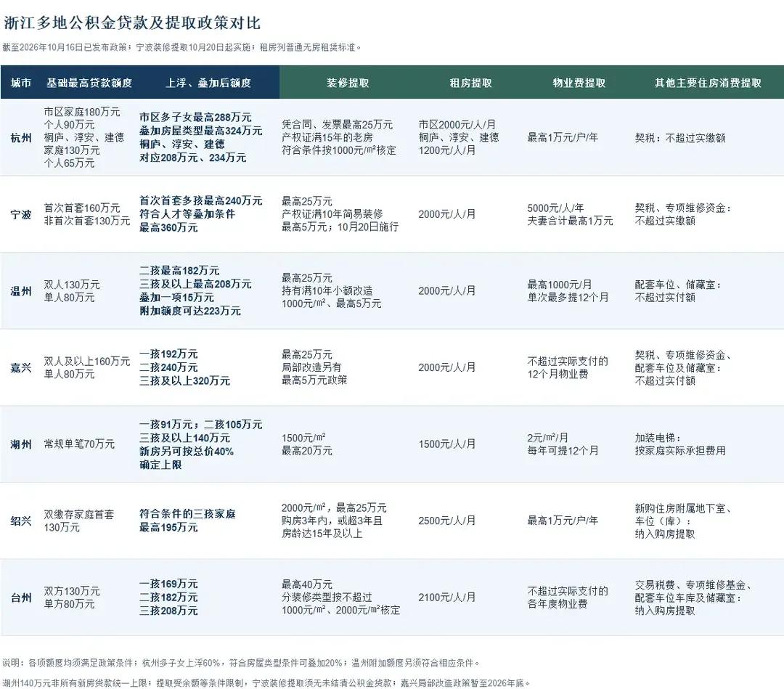
Task: Click the title 浙江多地公积金贷款及提取政策对比
Action: point(133,23)
